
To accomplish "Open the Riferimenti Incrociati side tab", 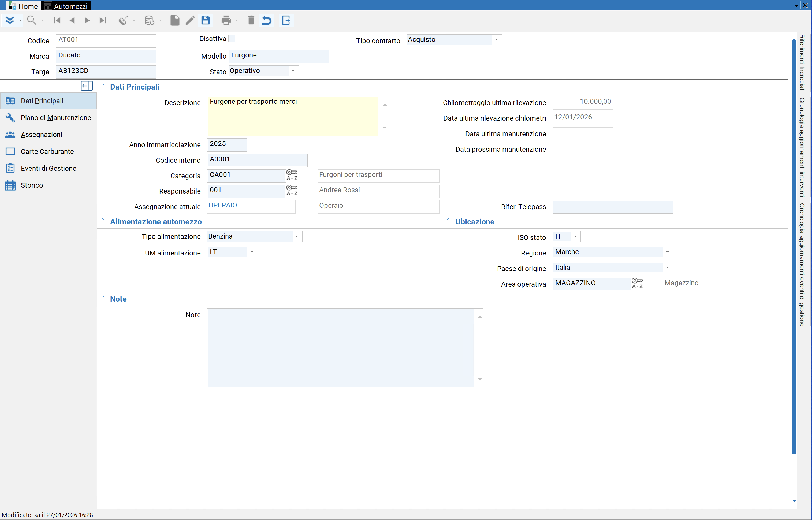I will point(802,63).
